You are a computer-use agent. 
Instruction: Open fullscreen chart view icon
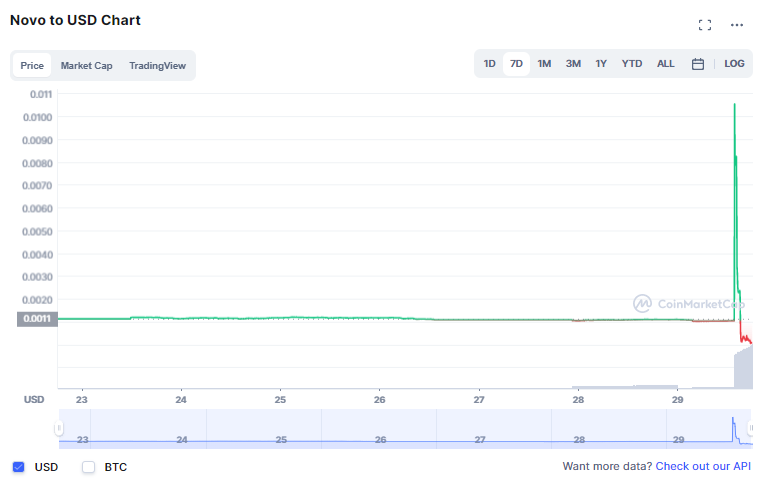click(x=704, y=25)
